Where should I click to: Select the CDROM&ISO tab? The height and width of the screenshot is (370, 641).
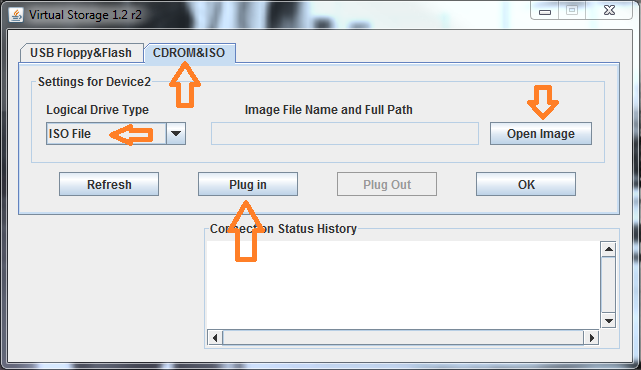pos(189,53)
